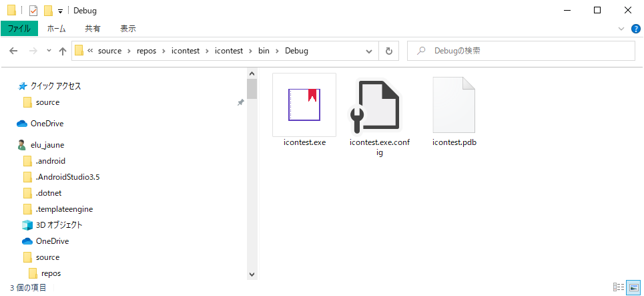Select the .dotnet folder
This screenshot has width=644, height=296.
point(49,193)
